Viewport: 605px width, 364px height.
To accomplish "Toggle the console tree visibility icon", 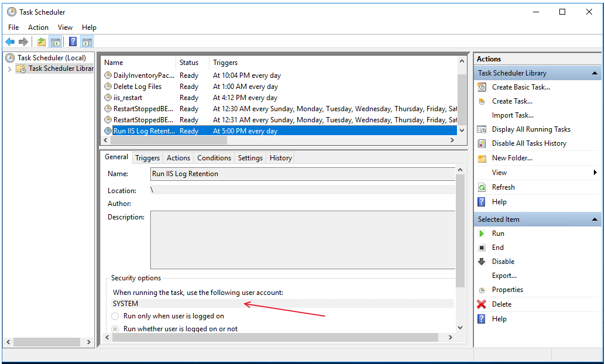I will (56, 42).
